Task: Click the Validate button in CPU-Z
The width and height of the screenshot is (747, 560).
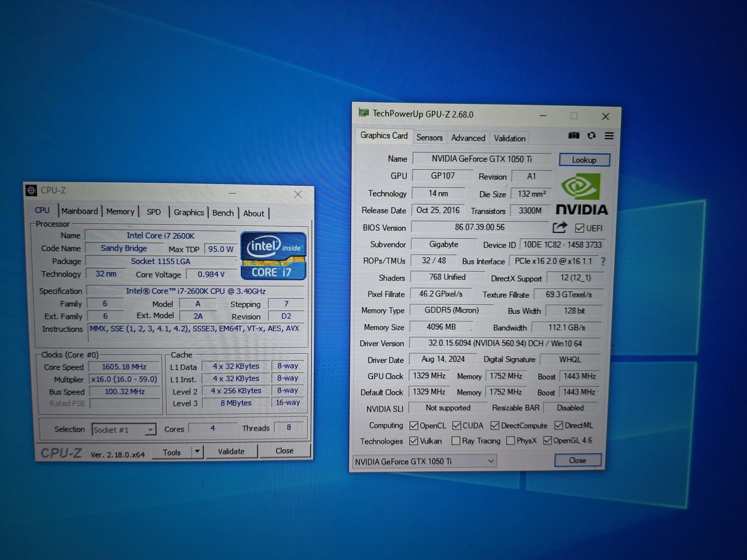Action: tap(231, 451)
